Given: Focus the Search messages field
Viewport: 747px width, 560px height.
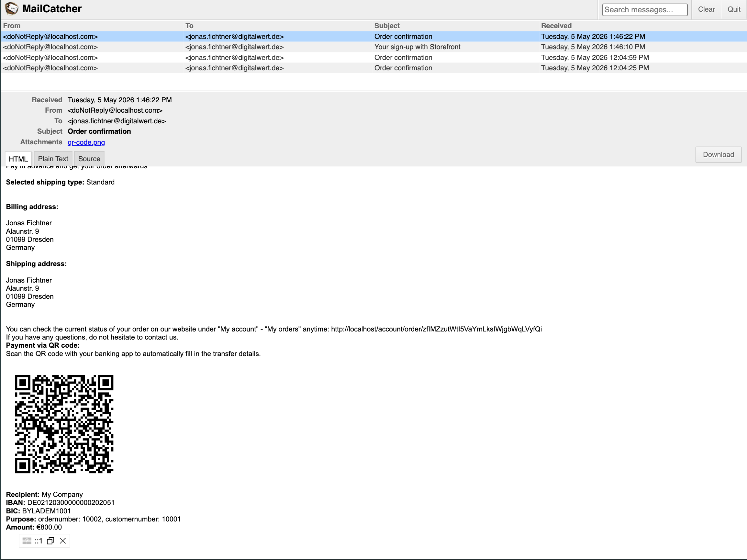Looking at the screenshot, I should tap(645, 9).
